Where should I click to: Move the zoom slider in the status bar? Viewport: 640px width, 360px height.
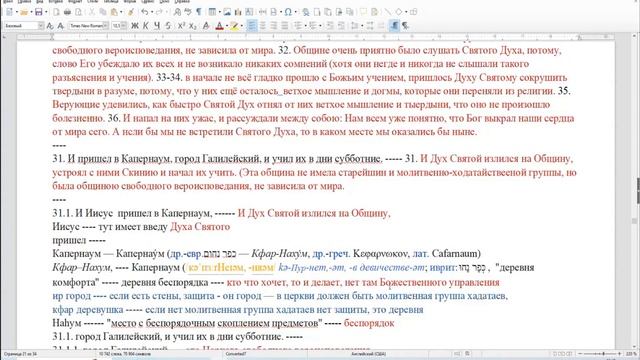point(603,354)
